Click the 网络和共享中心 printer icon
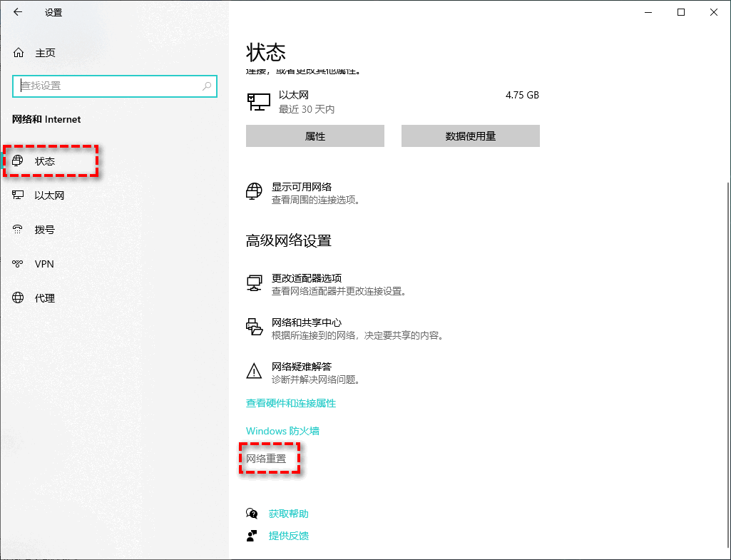Viewport: 731px width, 560px height. click(254, 327)
